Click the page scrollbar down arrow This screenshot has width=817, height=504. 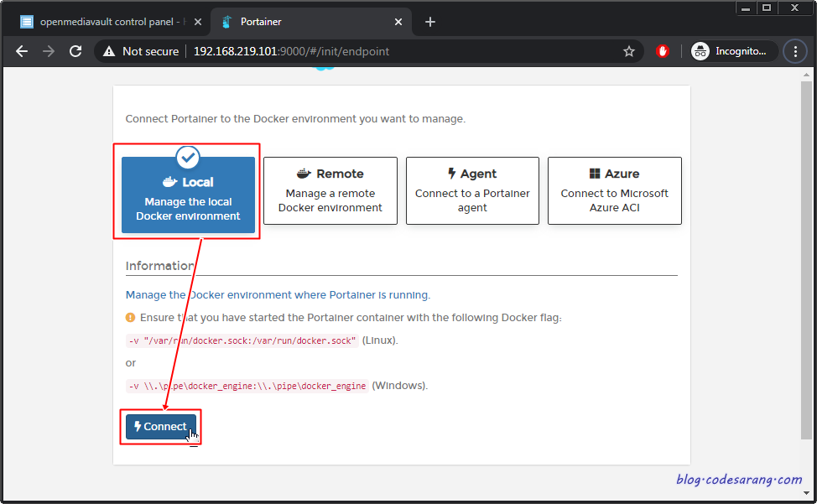click(807, 492)
